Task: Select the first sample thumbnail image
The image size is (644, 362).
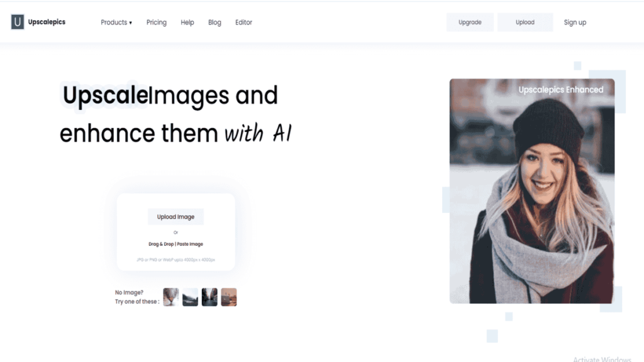Action: pyautogui.click(x=171, y=297)
